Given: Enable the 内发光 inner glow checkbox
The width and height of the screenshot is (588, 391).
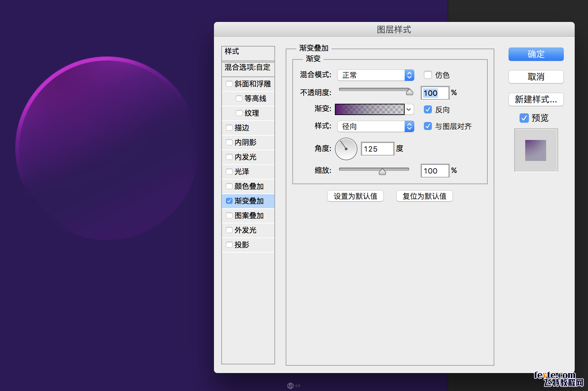Looking at the screenshot, I should point(229,157).
